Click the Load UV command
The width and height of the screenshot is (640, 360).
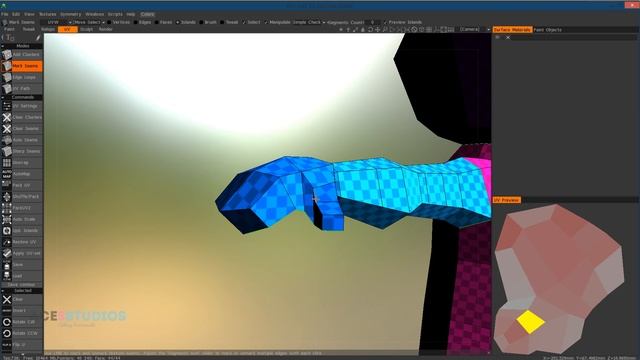[x=22, y=276]
